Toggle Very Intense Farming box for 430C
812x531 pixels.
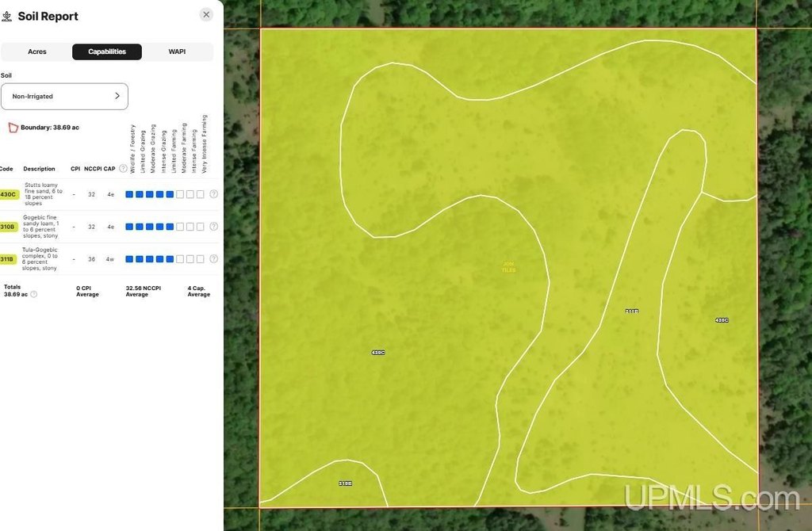[201, 194]
